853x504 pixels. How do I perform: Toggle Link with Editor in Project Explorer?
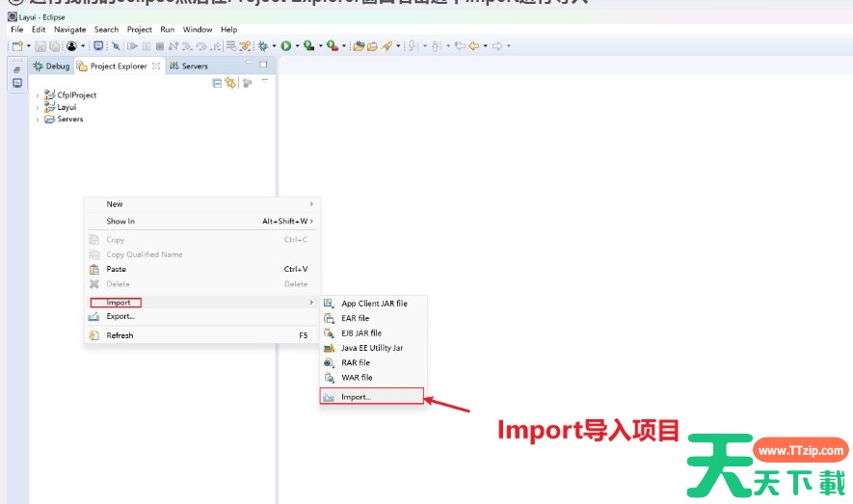pos(230,83)
